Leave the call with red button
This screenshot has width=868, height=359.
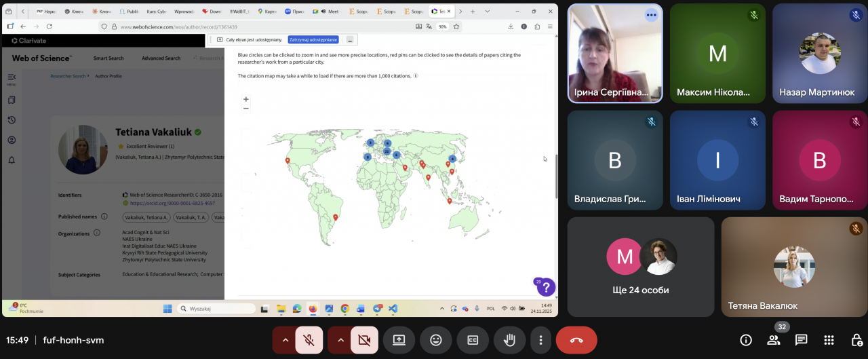coord(576,340)
